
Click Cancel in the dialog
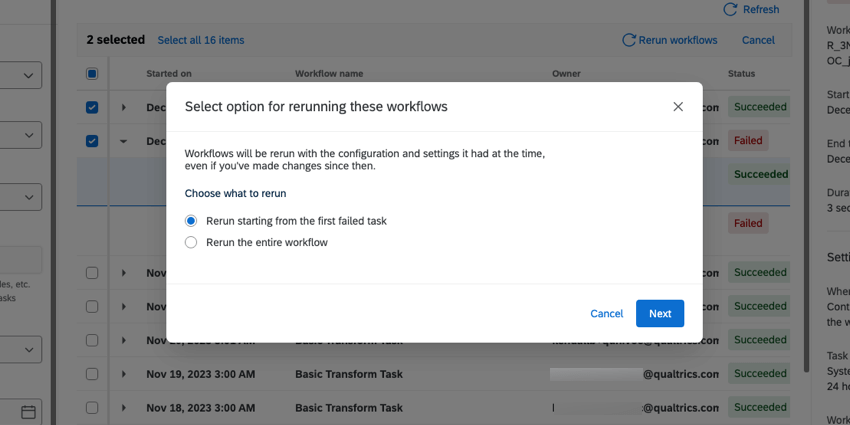(606, 313)
